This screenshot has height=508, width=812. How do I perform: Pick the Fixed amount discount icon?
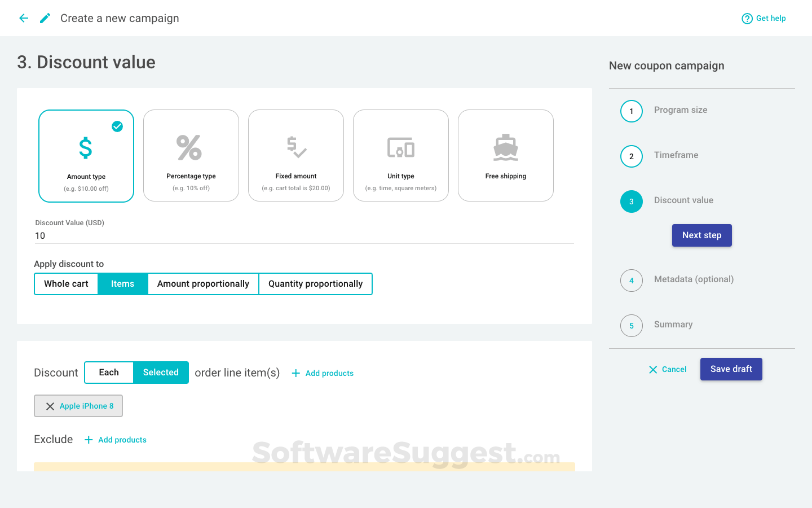pos(295,147)
